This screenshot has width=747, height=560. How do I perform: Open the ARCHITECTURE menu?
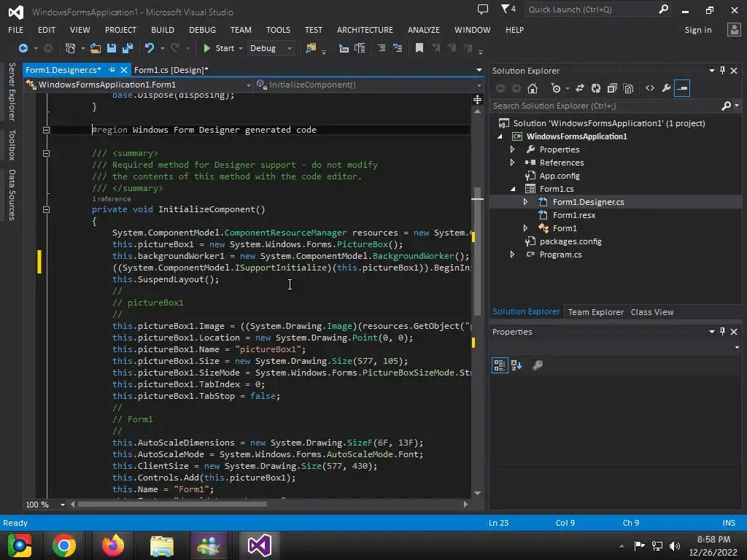click(365, 30)
